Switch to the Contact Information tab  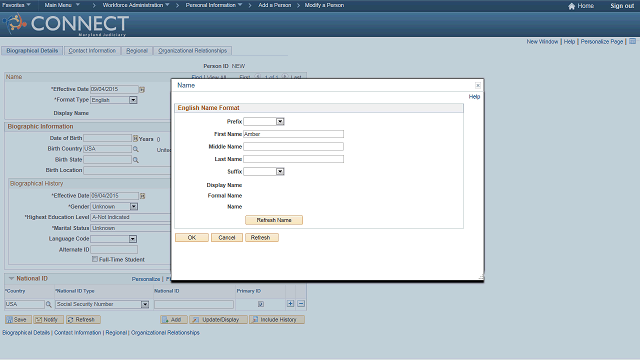click(x=92, y=51)
